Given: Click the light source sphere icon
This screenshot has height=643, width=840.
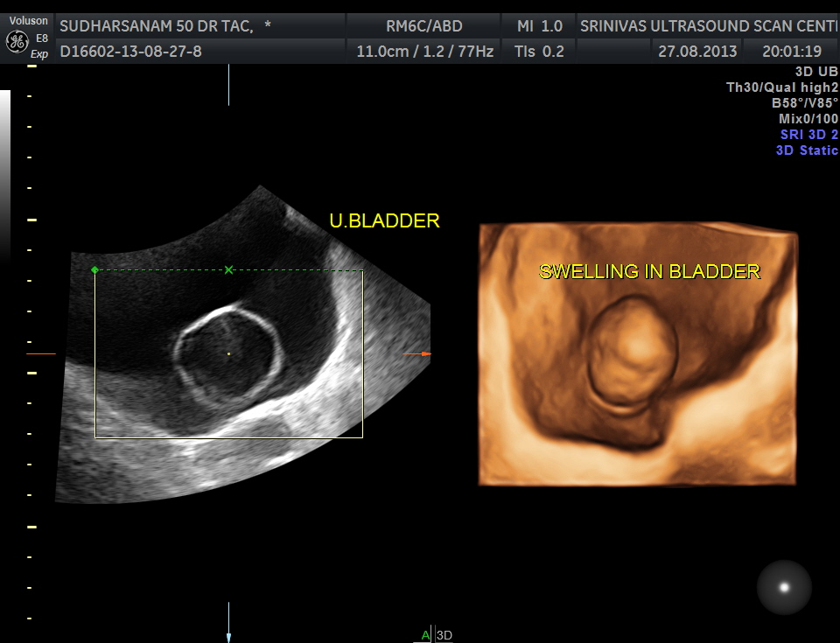Looking at the screenshot, I should pos(783,587).
